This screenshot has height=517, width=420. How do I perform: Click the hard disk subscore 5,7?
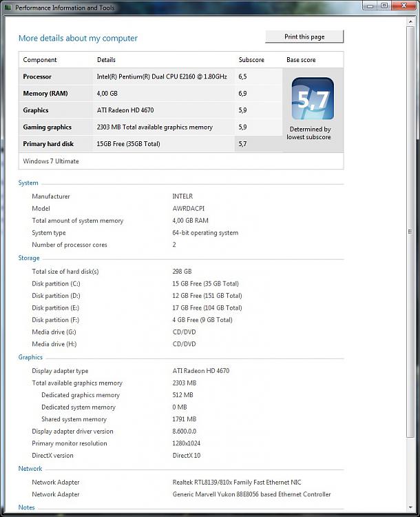tap(242, 144)
